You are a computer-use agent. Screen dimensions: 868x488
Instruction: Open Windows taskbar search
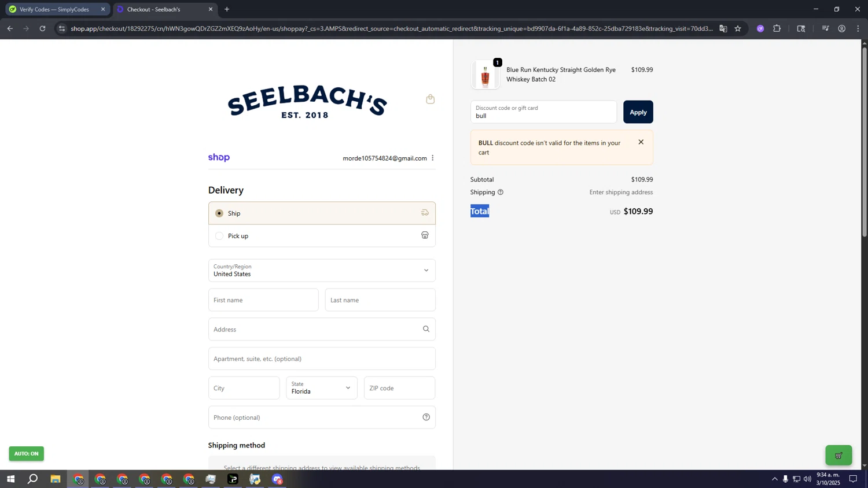pyautogui.click(x=33, y=479)
